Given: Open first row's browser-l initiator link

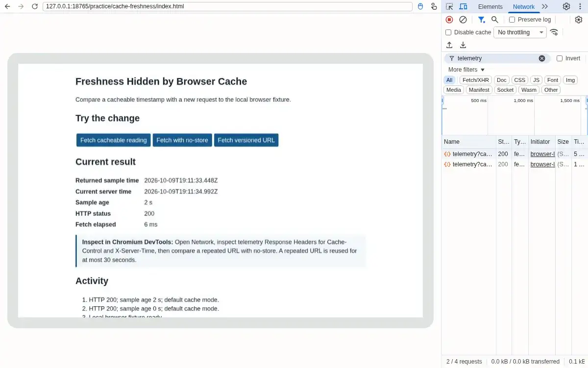Looking at the screenshot, I should pos(542,154).
